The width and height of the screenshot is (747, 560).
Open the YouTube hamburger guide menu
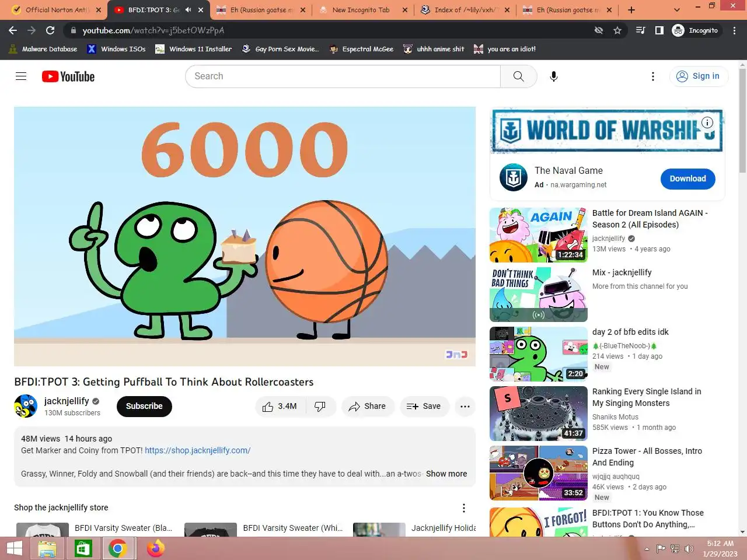pos(21,76)
